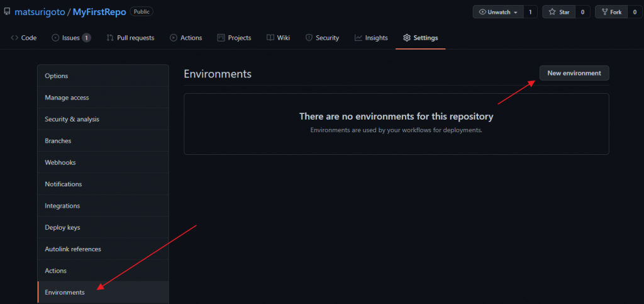Open Actions in the settings sidebar

pos(103,271)
